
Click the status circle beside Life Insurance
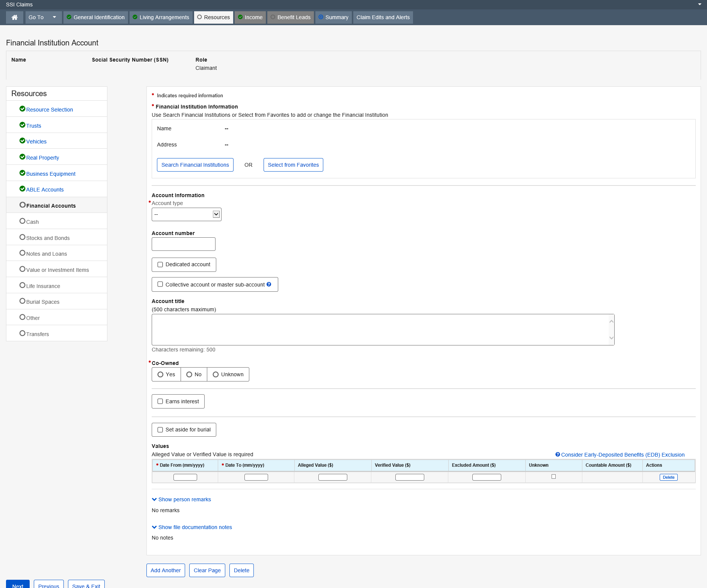[x=22, y=285]
